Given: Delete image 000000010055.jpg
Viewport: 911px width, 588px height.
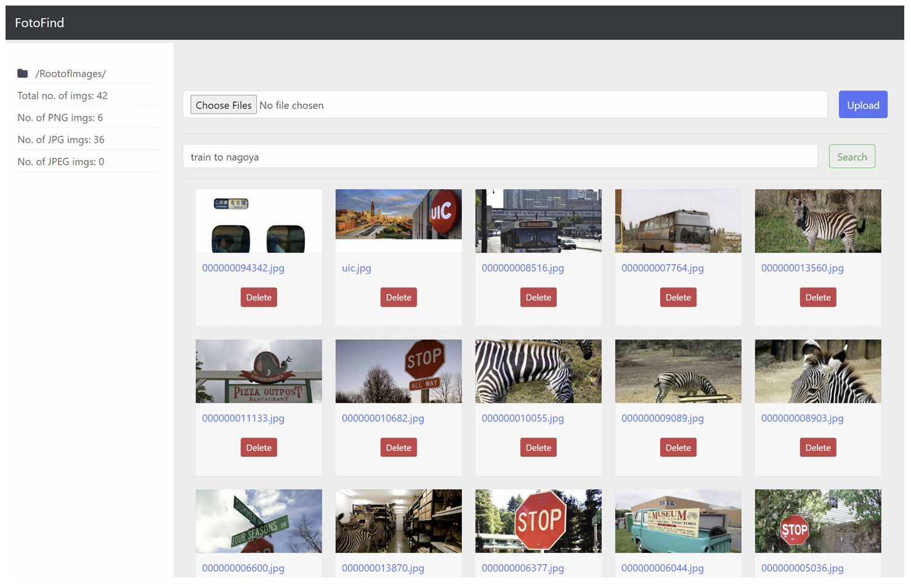Looking at the screenshot, I should coord(538,448).
